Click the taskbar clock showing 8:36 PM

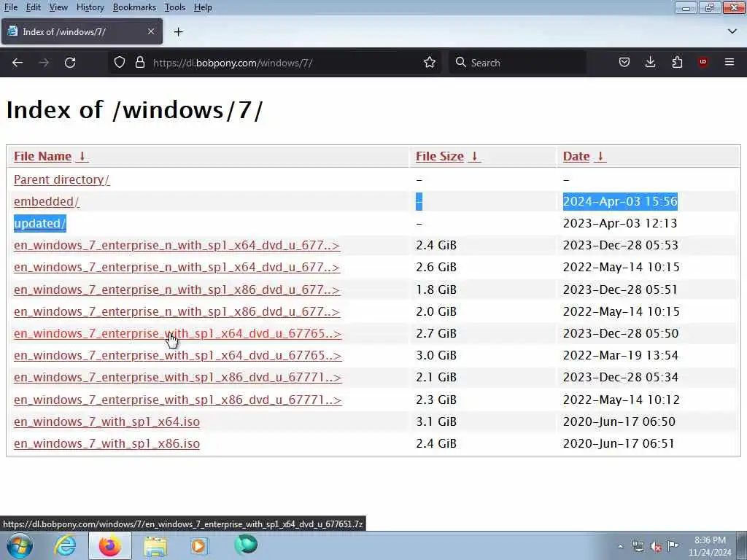point(709,546)
